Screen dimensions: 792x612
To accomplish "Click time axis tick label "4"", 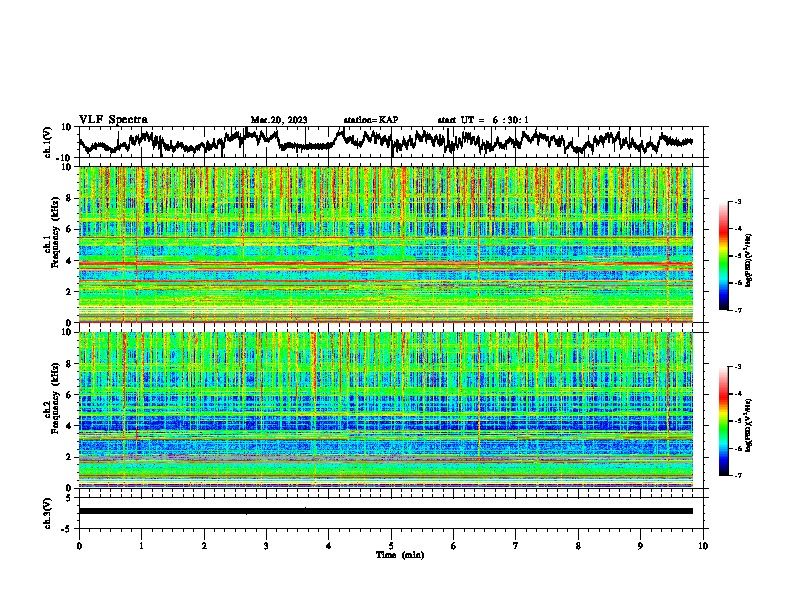I will [x=329, y=546].
